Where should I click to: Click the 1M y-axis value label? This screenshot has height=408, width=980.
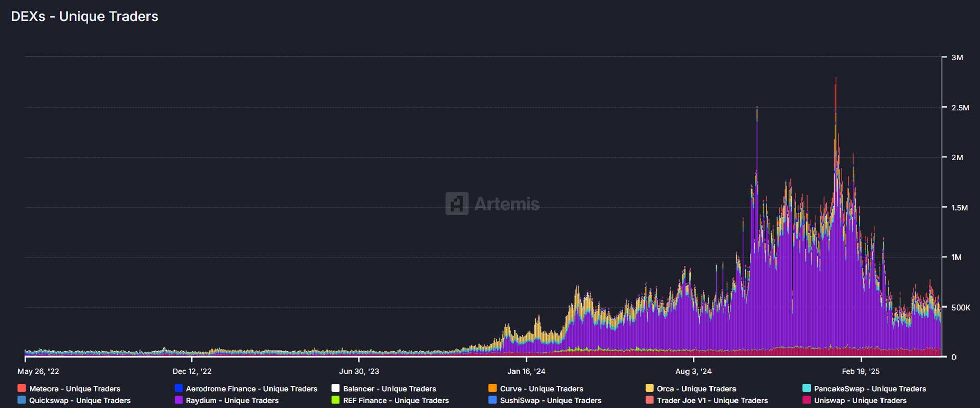pos(957,257)
